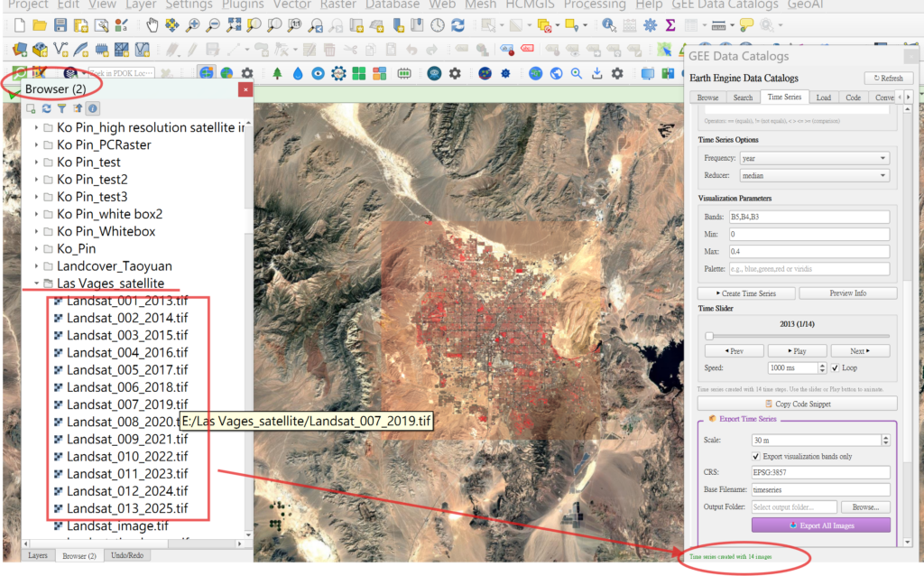This screenshot has height=576, width=924.
Task: Click the Export All Images button
Action: point(820,525)
